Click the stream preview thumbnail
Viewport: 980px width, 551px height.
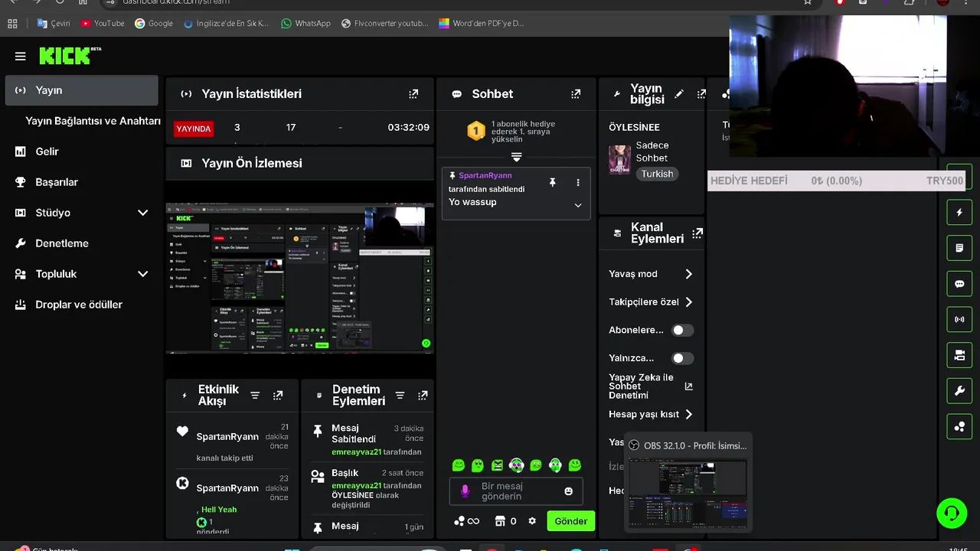click(300, 278)
